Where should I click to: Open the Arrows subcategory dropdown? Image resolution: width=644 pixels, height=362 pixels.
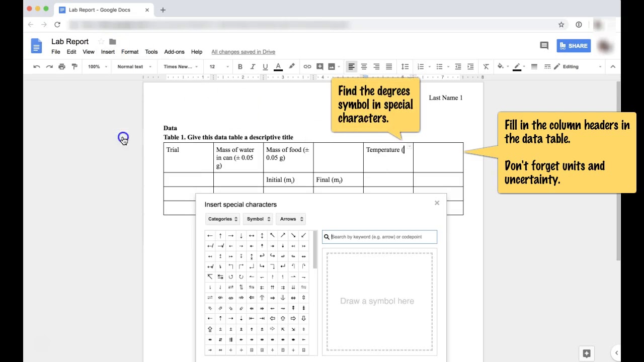coord(291,219)
